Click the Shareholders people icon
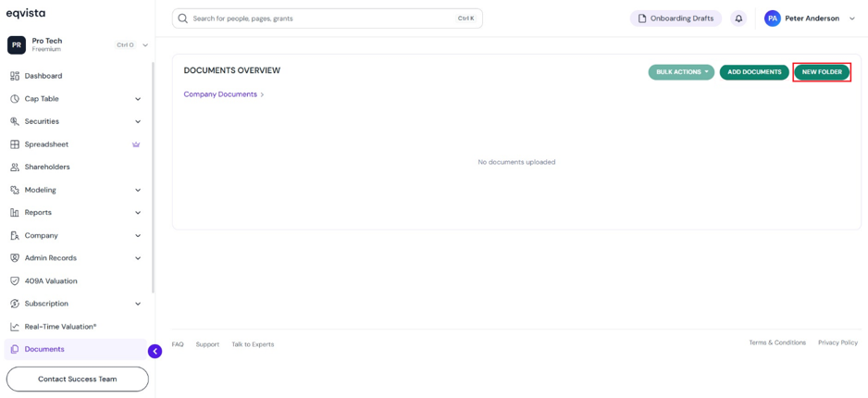 [15, 167]
